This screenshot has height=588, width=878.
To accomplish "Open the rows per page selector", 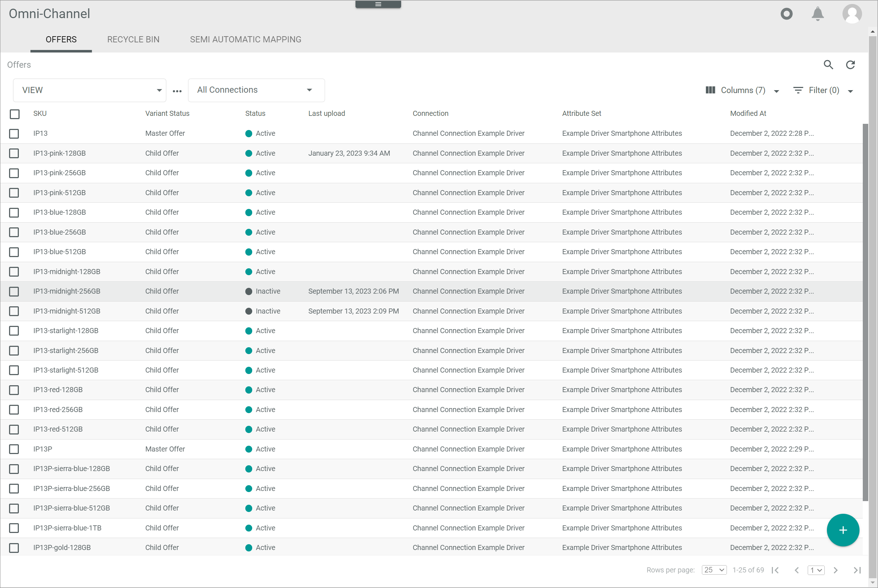I will (x=714, y=570).
